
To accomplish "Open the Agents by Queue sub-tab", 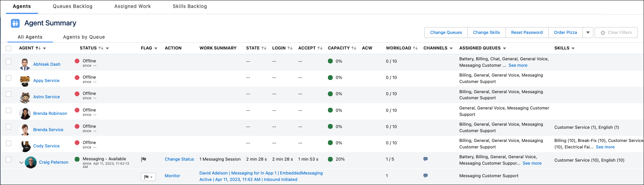I will coord(84,37).
